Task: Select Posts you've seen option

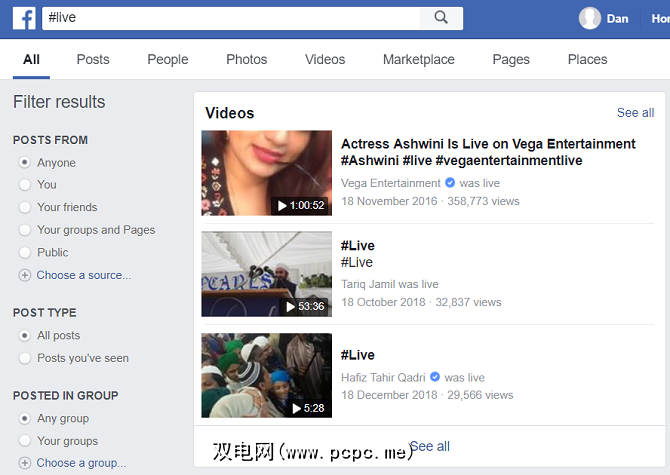Action: (25, 358)
